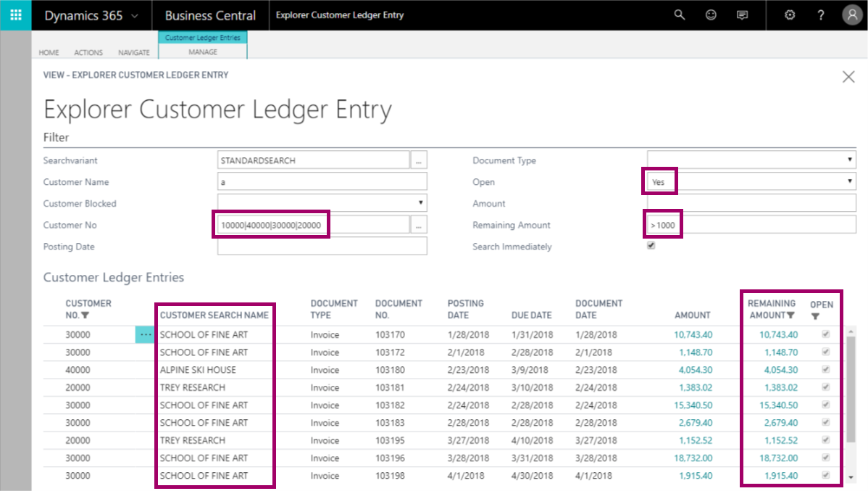Screen dimensions: 868x491
Task: Open the Customer Blocked dropdown
Action: tap(322, 203)
